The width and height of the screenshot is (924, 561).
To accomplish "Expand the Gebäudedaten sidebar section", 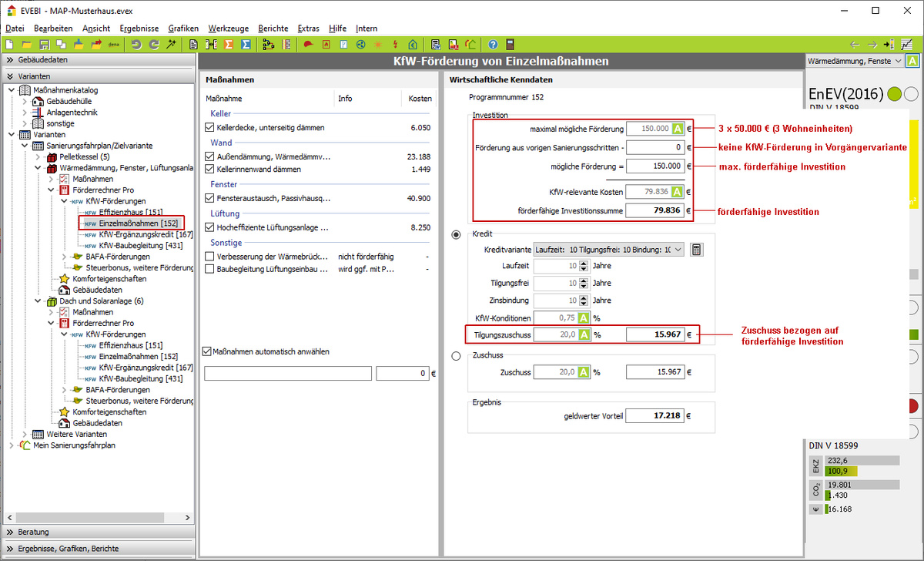I will [99, 60].
